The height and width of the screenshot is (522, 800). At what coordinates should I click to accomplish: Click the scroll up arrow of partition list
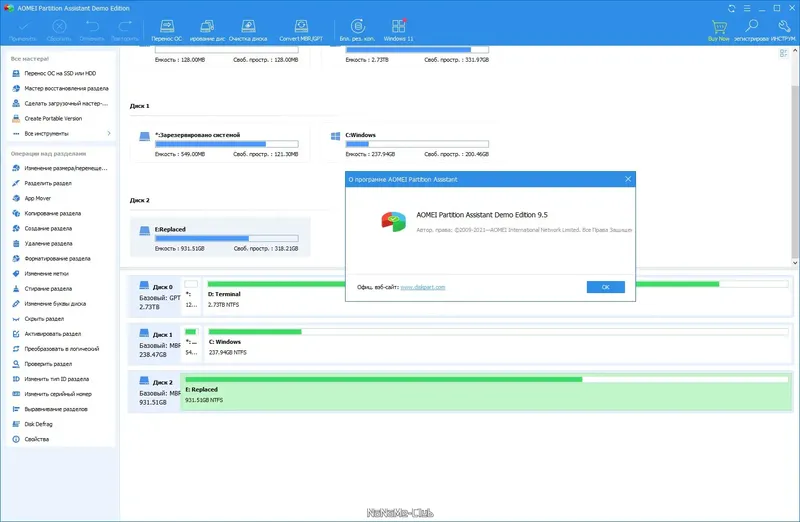[x=795, y=51]
